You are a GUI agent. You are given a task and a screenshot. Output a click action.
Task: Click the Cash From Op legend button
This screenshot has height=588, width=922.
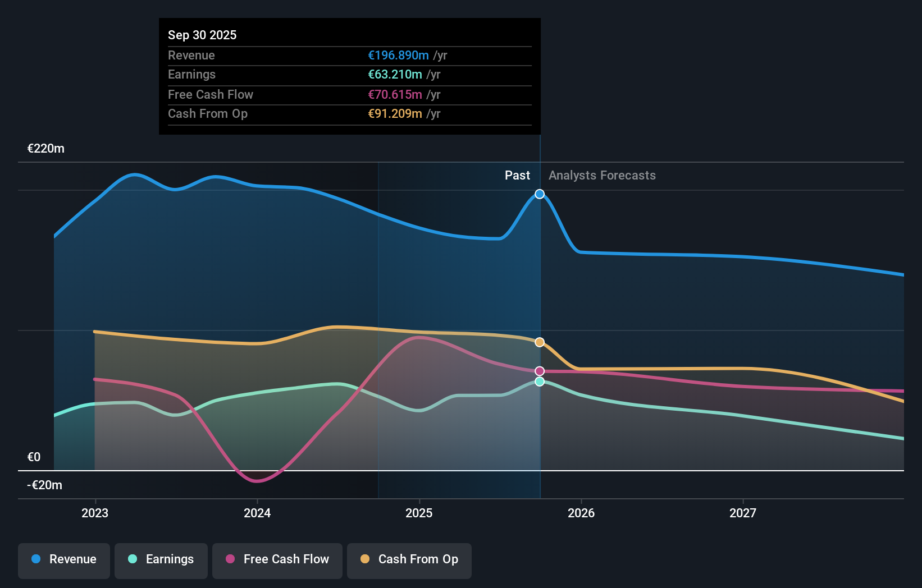[409, 559]
